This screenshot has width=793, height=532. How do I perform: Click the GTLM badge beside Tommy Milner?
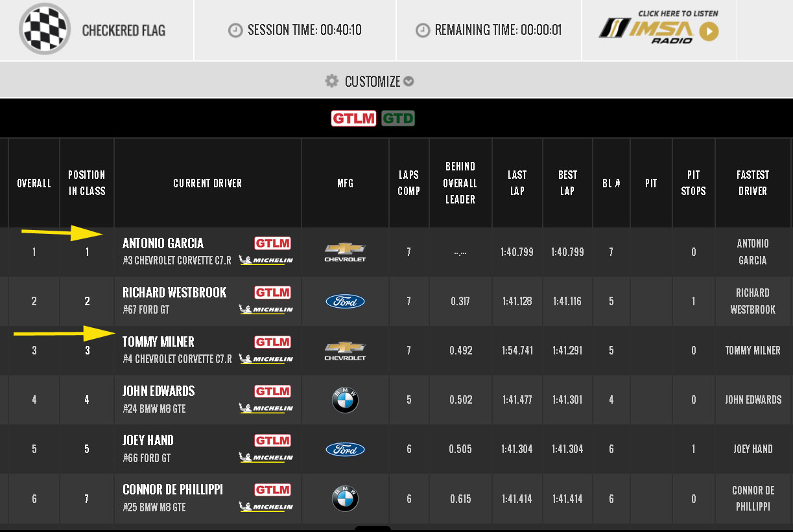pyautogui.click(x=272, y=342)
